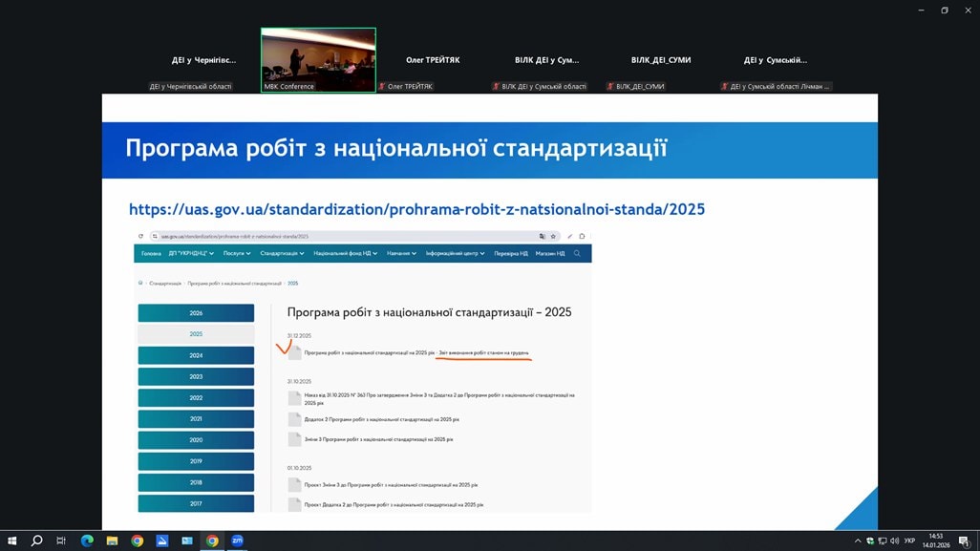Open the Windows Start menu
980x551 pixels.
[x=12, y=540]
